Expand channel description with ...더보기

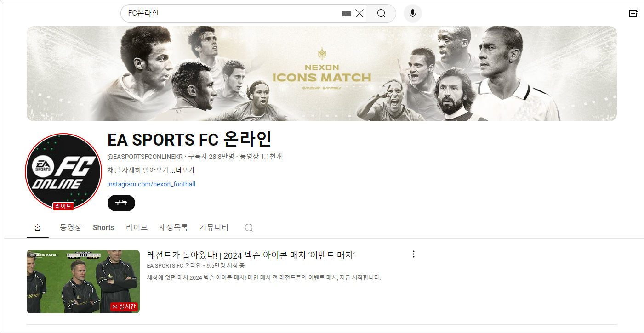[182, 170]
